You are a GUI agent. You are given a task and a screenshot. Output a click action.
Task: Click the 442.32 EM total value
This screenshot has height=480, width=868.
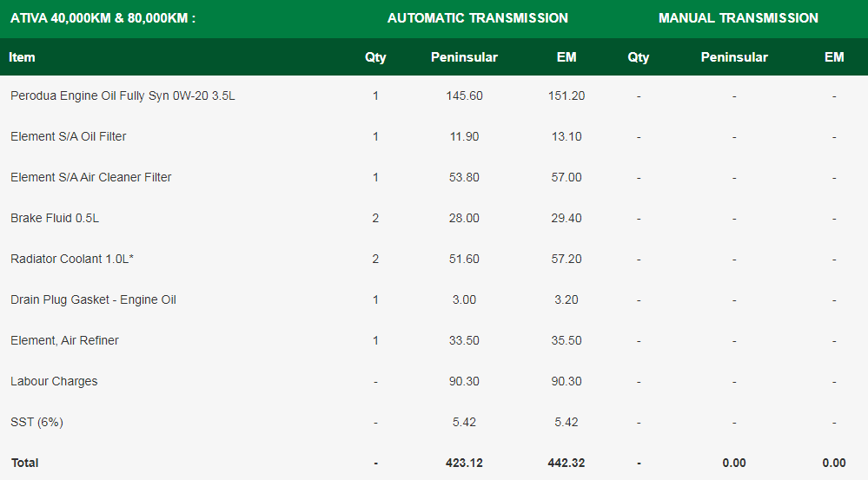click(x=566, y=463)
